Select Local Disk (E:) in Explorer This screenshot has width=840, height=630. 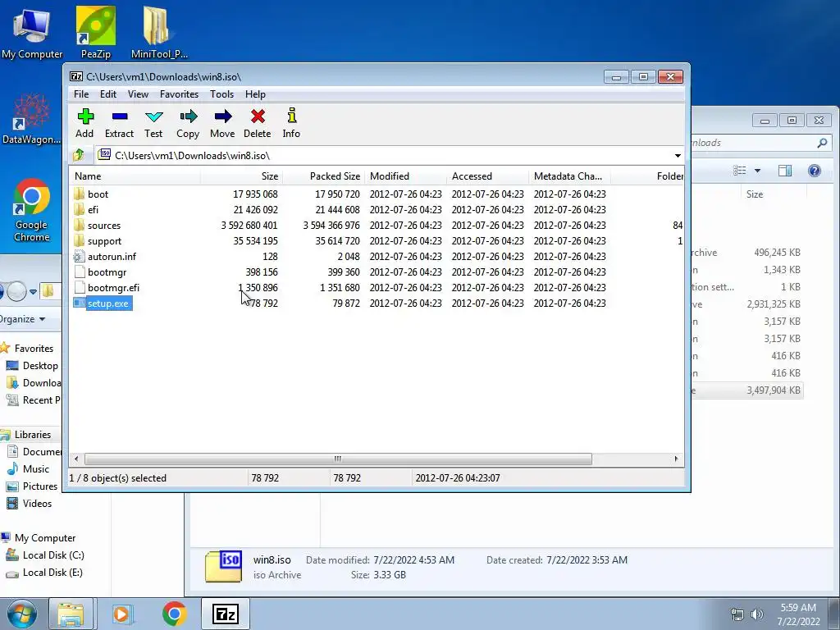(44, 573)
